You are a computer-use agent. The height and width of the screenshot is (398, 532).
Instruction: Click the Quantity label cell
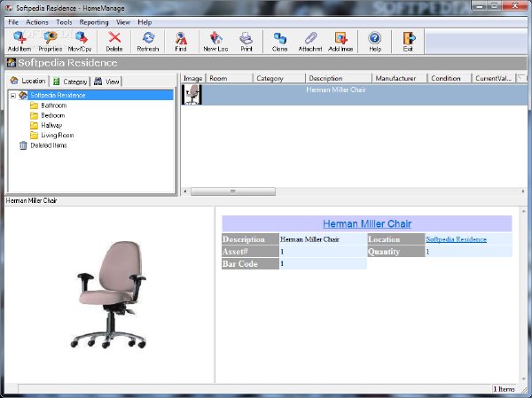click(x=396, y=252)
